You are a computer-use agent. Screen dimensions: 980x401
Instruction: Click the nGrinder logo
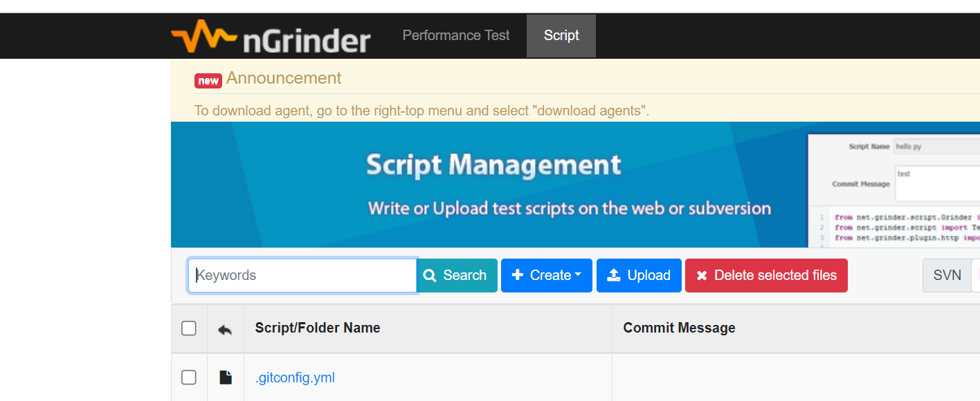pos(271,37)
